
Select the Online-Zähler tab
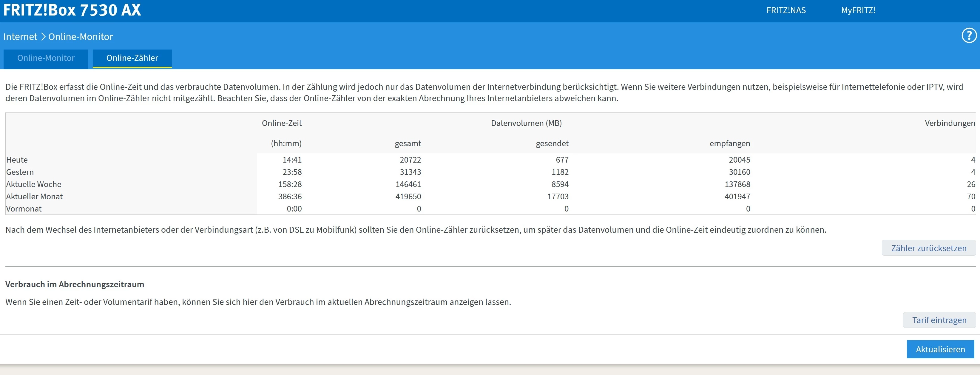(x=132, y=58)
